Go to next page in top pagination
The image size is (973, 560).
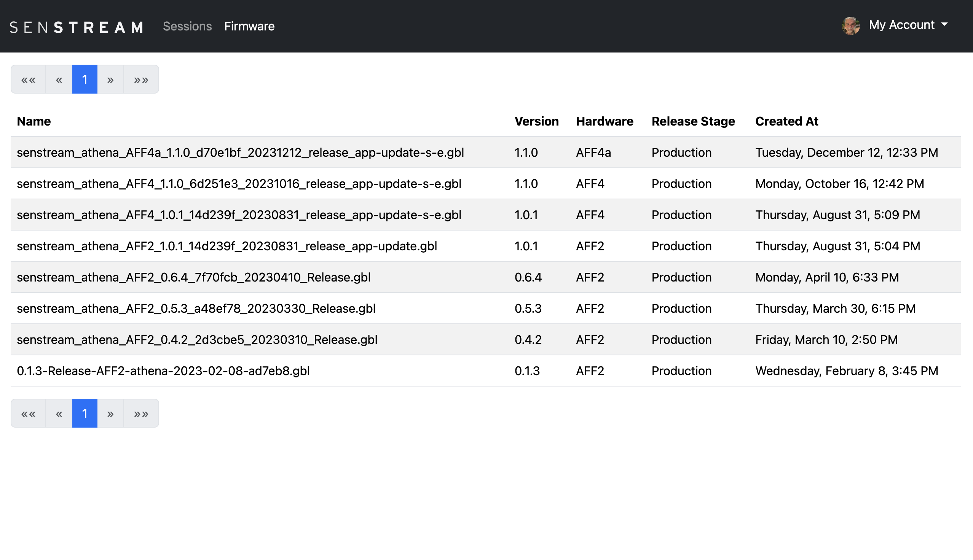tap(110, 80)
